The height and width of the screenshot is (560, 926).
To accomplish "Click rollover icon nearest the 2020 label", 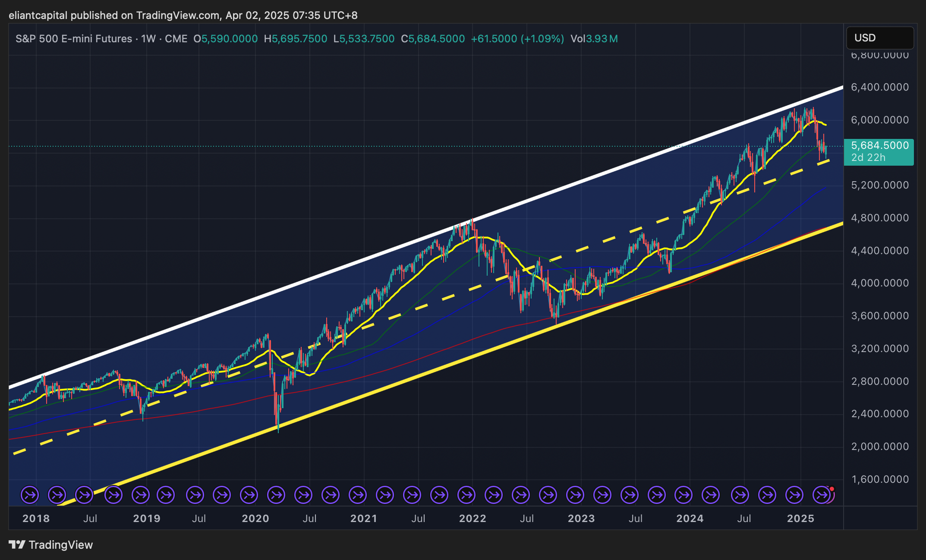I will [x=249, y=495].
